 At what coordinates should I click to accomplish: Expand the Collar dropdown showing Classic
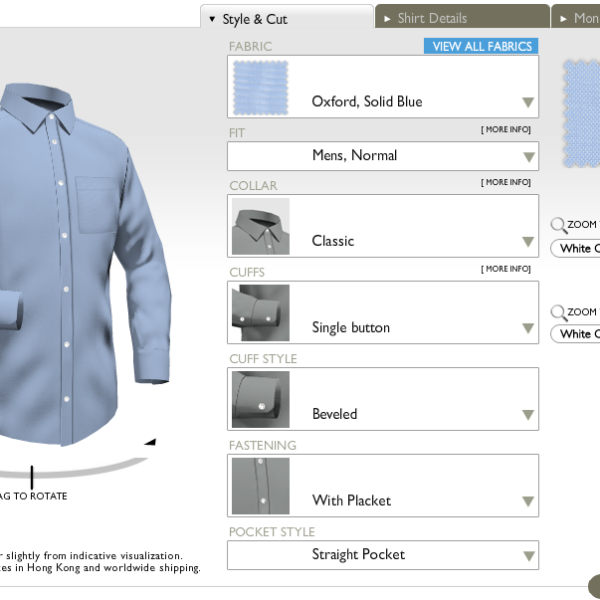(x=383, y=226)
